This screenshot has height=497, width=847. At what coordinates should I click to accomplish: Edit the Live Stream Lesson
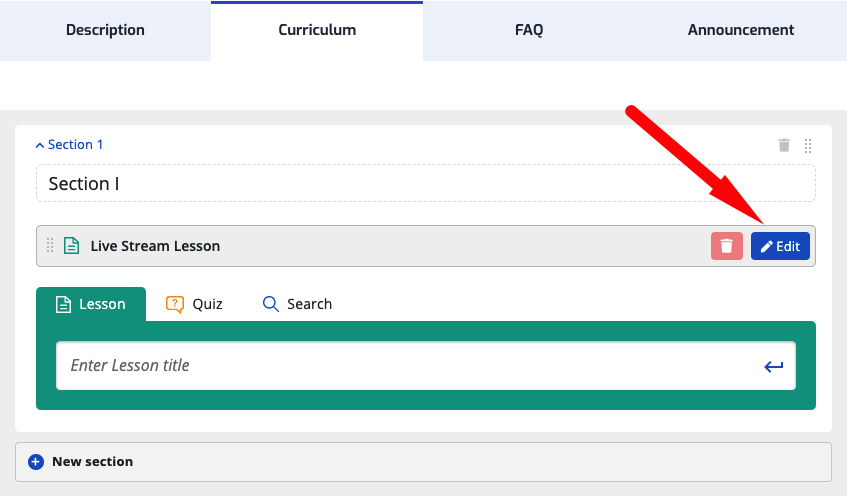tap(780, 246)
